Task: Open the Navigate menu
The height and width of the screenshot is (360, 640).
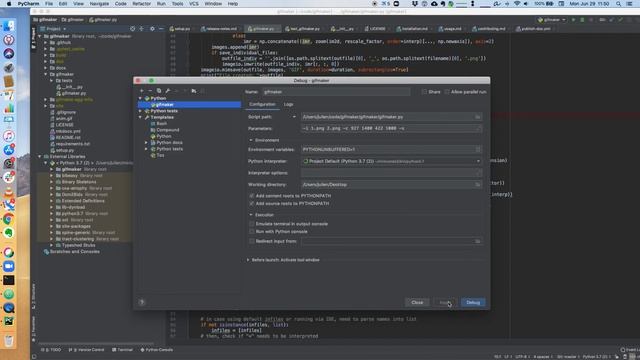Action: coord(99,4)
